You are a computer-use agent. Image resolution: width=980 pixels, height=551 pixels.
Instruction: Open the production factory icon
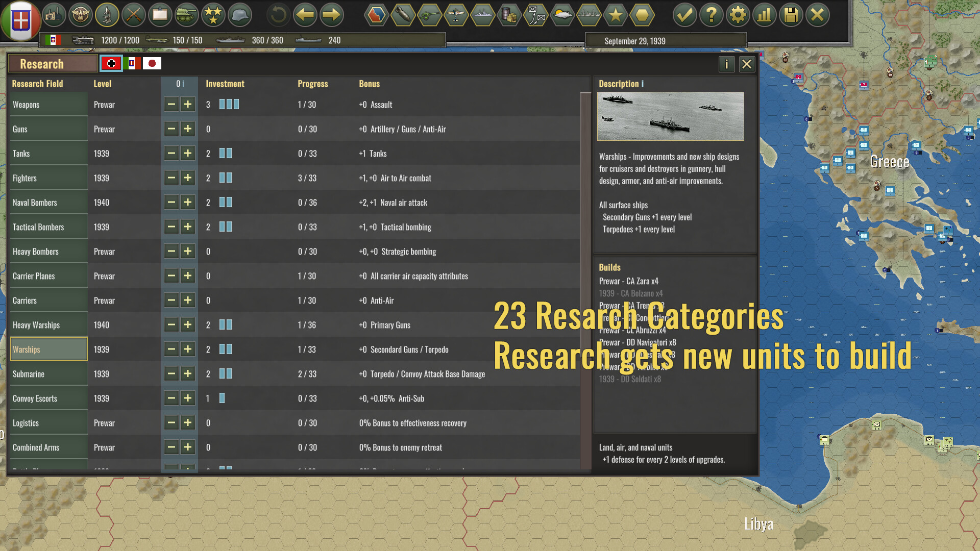54,15
